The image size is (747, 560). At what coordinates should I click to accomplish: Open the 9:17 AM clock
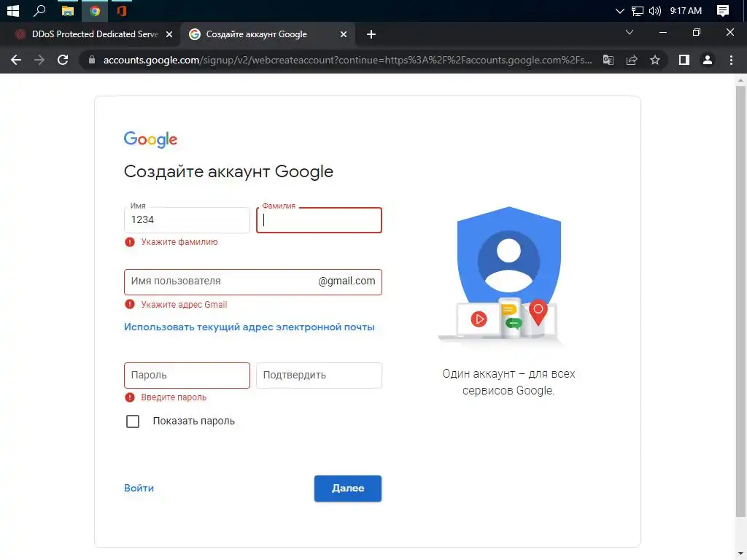click(686, 10)
